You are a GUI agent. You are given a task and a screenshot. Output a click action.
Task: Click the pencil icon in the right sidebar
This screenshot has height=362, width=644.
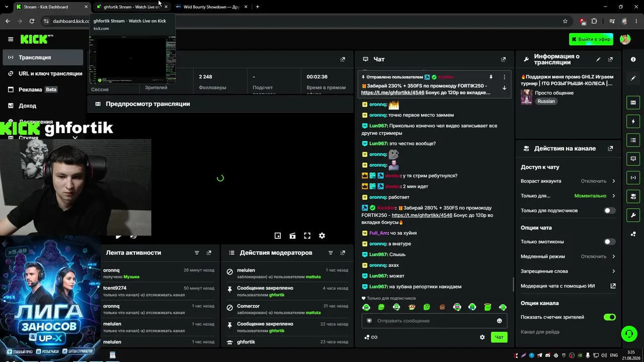pos(633,78)
